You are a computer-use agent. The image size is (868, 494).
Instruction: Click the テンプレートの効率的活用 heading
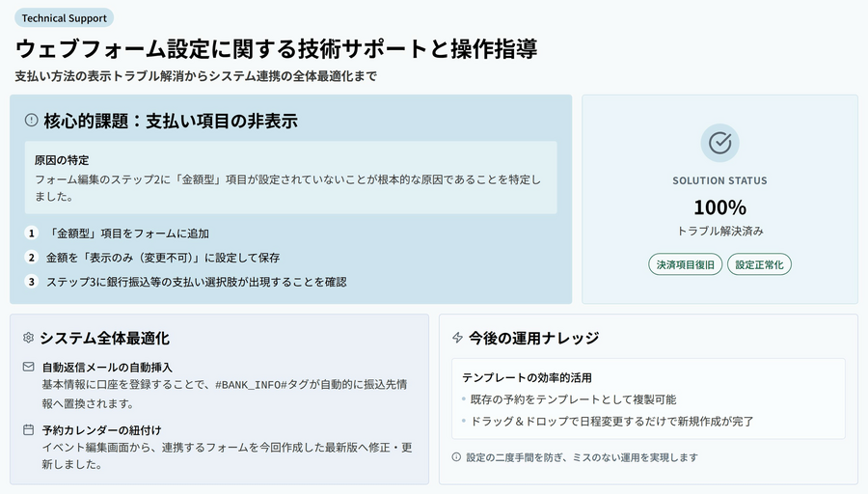[527, 377]
